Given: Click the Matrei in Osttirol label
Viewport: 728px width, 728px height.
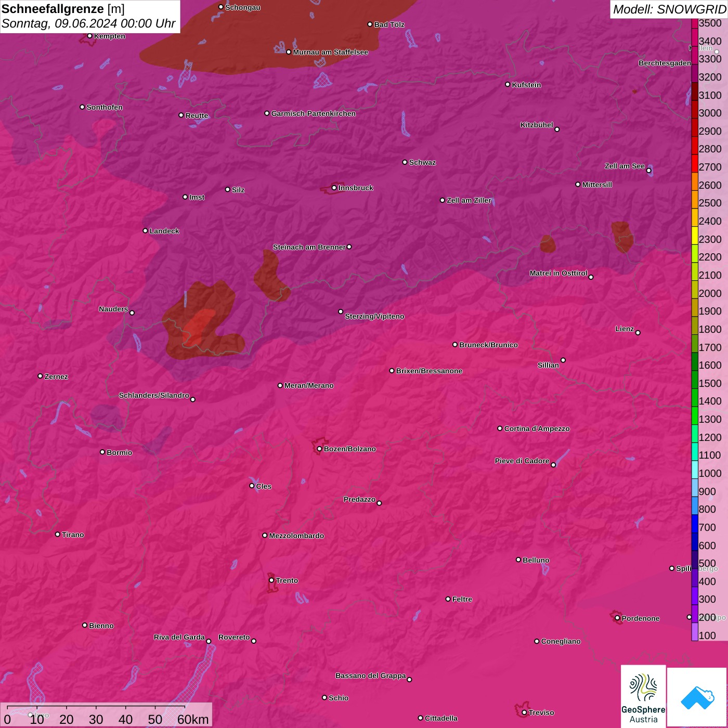Looking at the screenshot, I should 558,273.
